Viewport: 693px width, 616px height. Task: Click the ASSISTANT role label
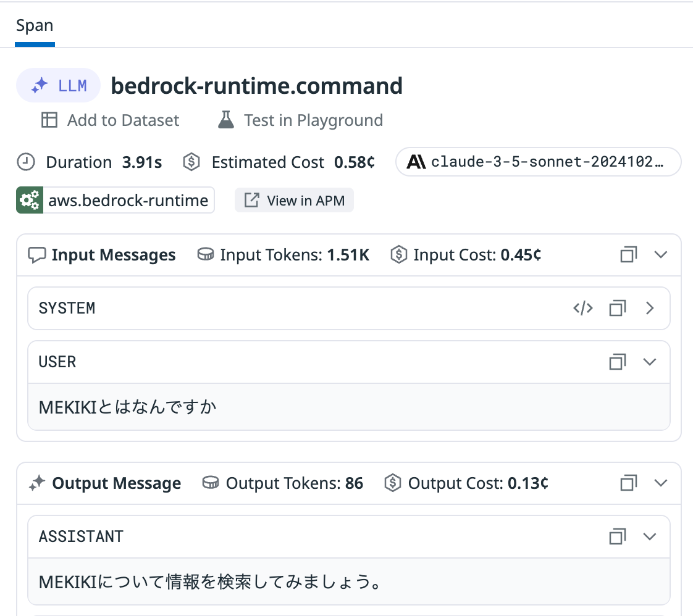82,536
